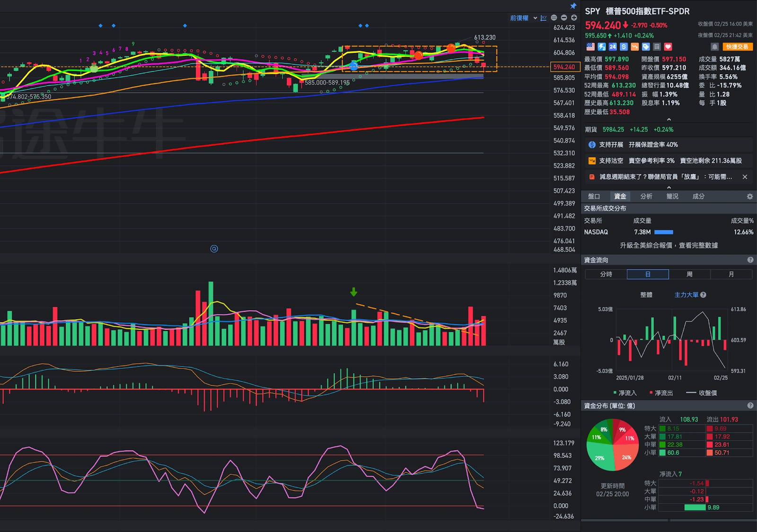Image resolution: width=757 pixels, height=532 pixels.
Task: Toggle the 收盤價 legend line
Action: point(701,393)
